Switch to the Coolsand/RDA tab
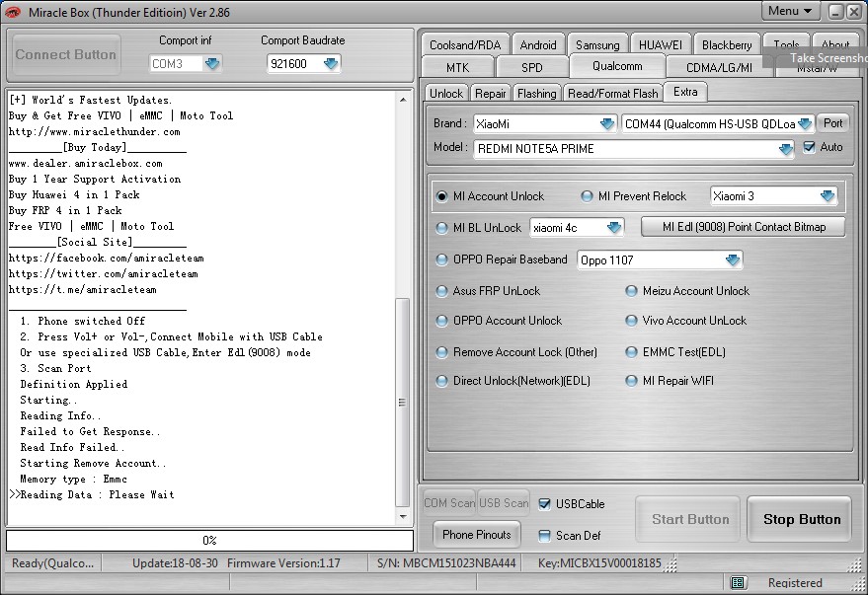The width and height of the screenshot is (868, 595). coord(465,44)
